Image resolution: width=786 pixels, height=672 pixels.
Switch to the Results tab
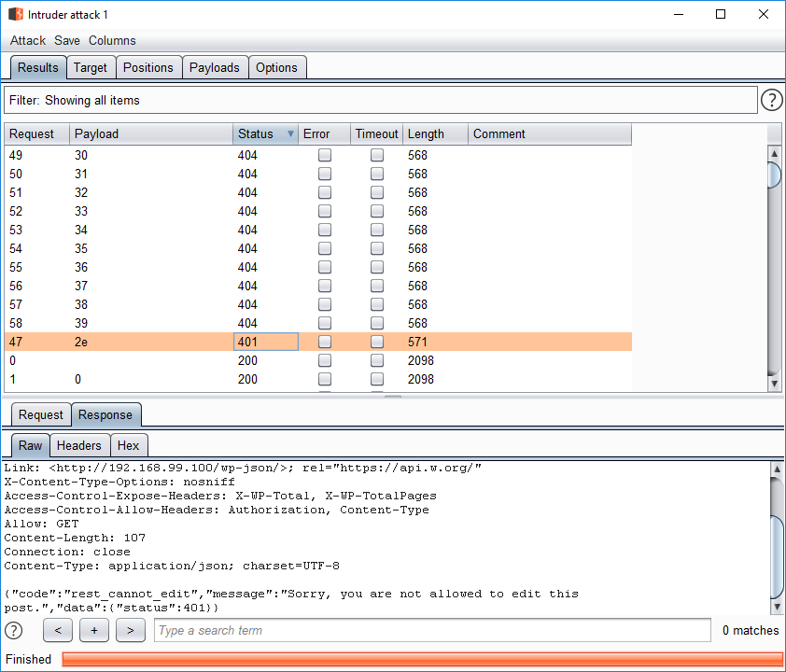pos(38,67)
